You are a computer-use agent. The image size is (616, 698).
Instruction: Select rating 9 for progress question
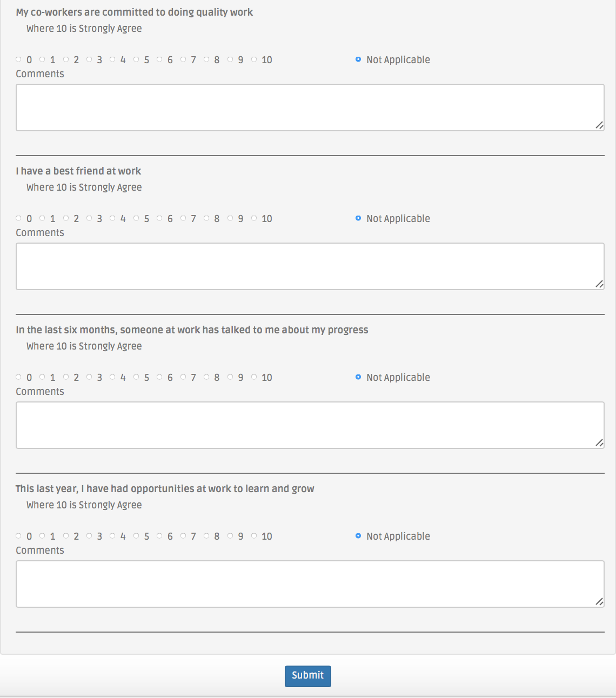pos(230,377)
